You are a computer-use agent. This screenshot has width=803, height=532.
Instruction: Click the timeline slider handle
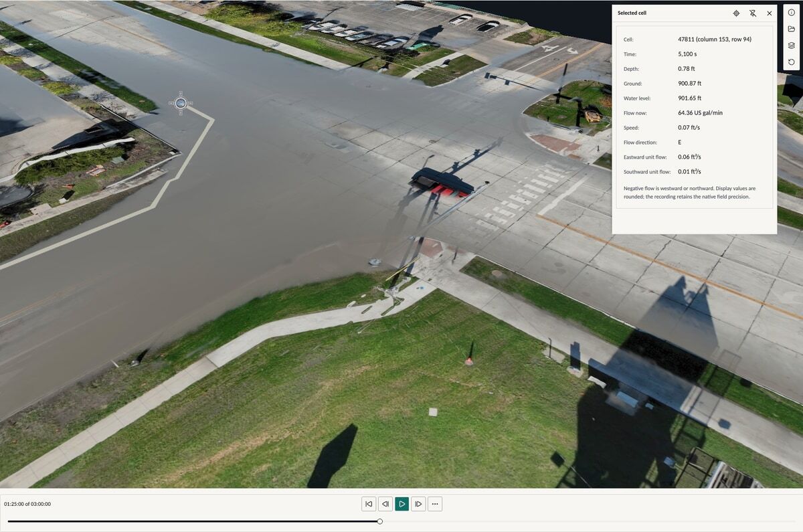click(x=379, y=521)
